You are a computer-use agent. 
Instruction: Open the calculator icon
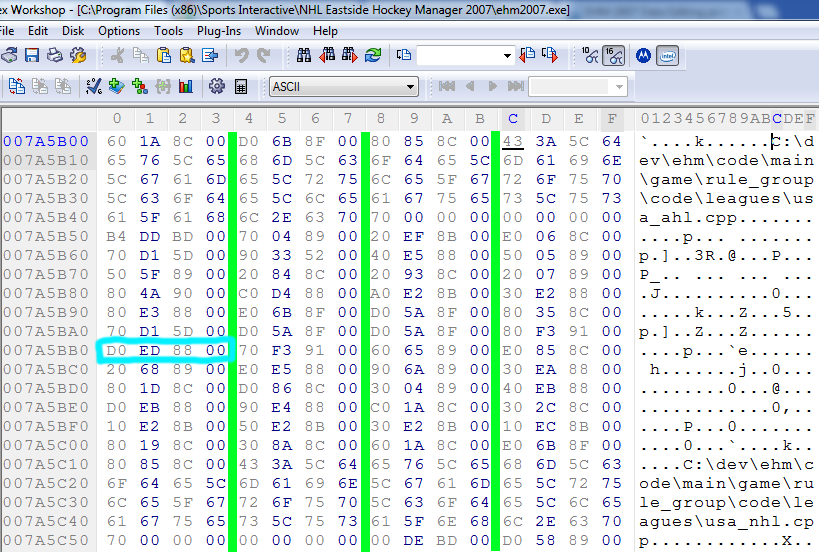coord(240,86)
